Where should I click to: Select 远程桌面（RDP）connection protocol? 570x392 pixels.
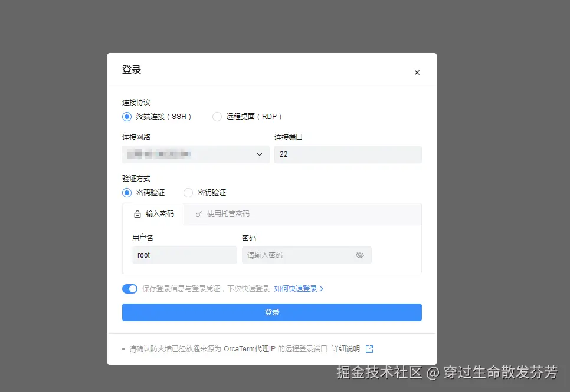pyautogui.click(x=217, y=117)
